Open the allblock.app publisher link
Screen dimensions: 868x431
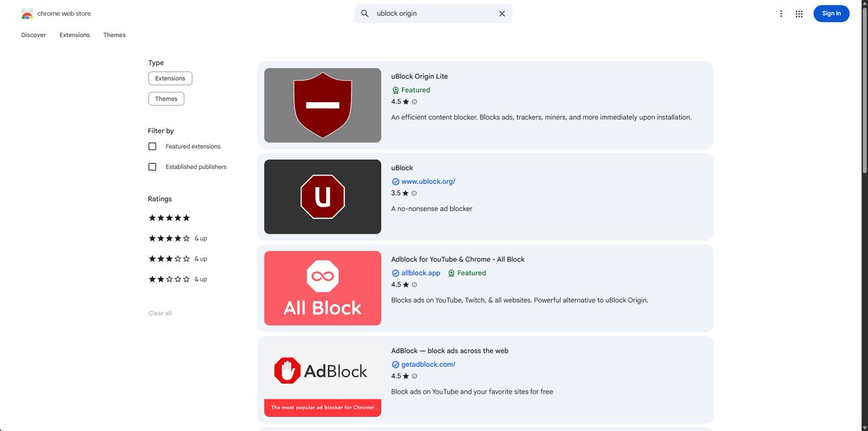pos(421,273)
